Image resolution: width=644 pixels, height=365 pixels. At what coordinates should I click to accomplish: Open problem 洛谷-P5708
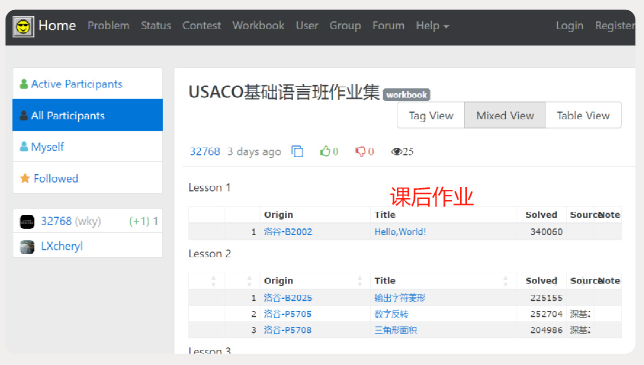[288, 330]
